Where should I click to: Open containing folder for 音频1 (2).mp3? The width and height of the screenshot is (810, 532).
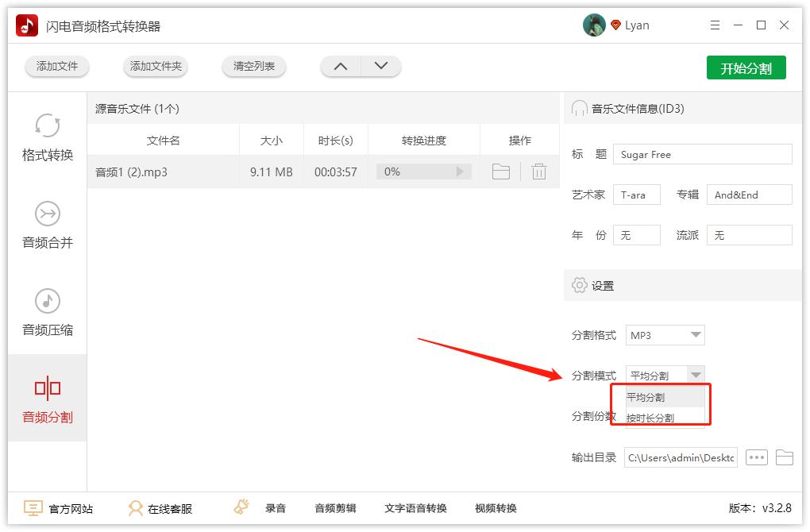click(501, 171)
